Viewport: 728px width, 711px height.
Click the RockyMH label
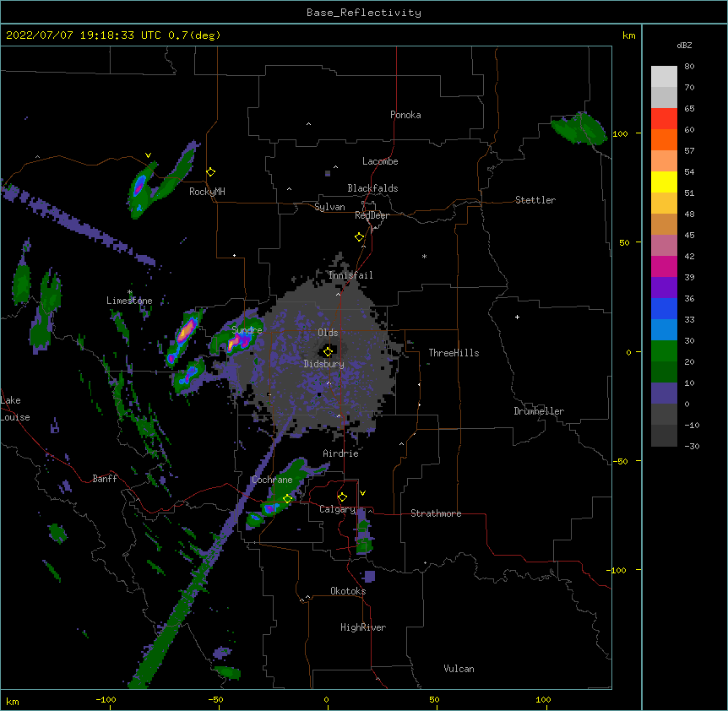pos(207,192)
